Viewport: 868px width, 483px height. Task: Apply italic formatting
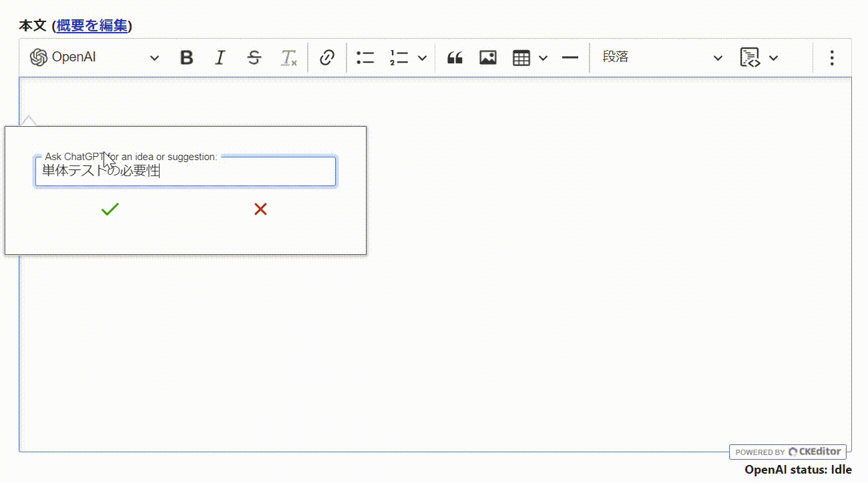[x=220, y=57]
